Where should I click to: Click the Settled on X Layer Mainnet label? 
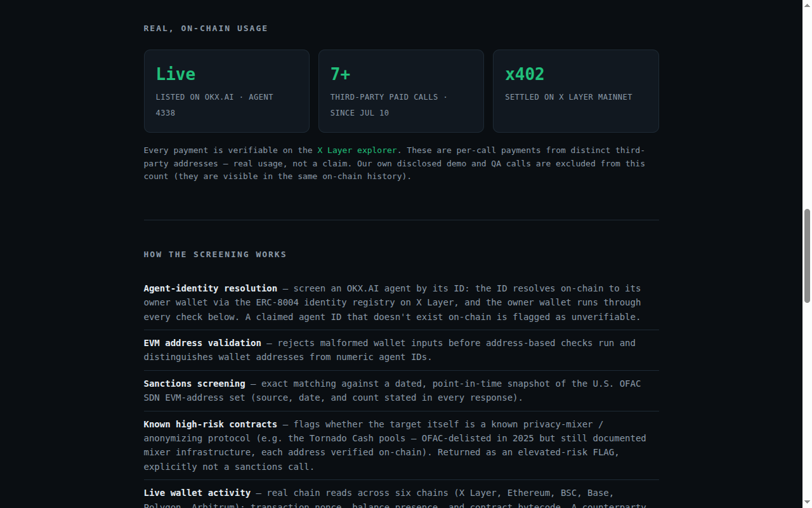tap(568, 97)
